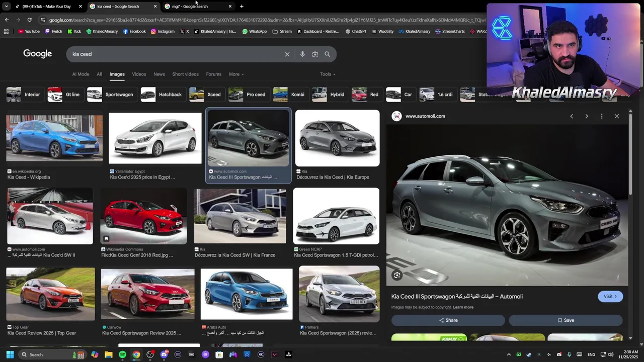Open the Chrome tab search chevron
The image size is (644, 362).
point(6,7)
